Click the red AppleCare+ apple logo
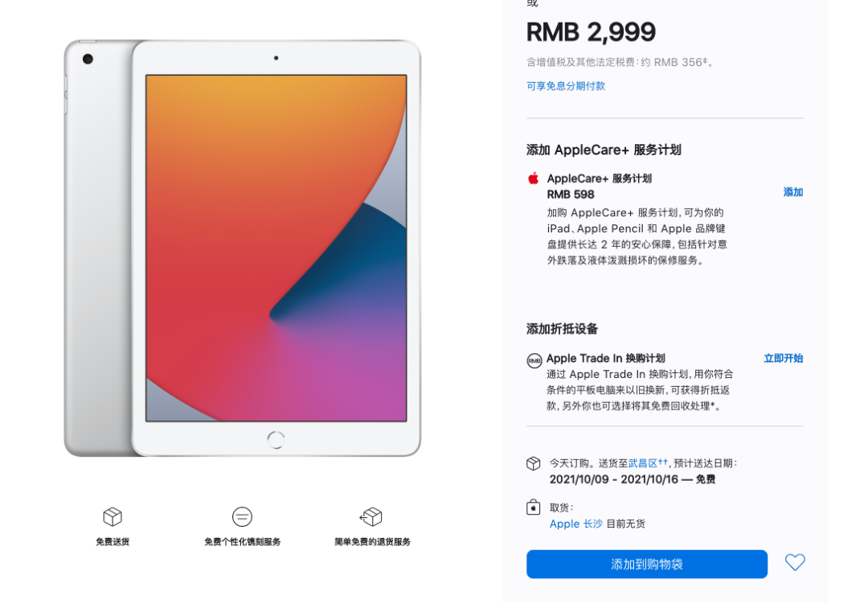Screen dimensions: 868x604 coord(533,179)
